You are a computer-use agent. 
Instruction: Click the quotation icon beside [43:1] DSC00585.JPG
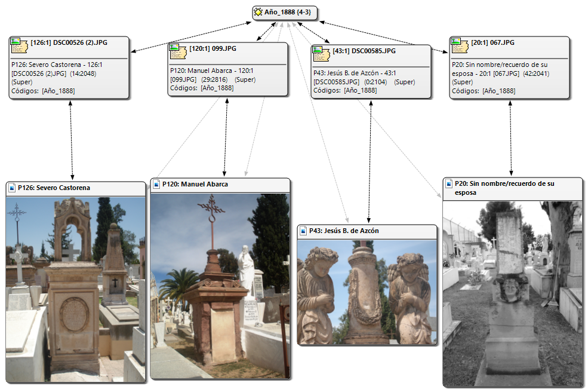(318, 51)
